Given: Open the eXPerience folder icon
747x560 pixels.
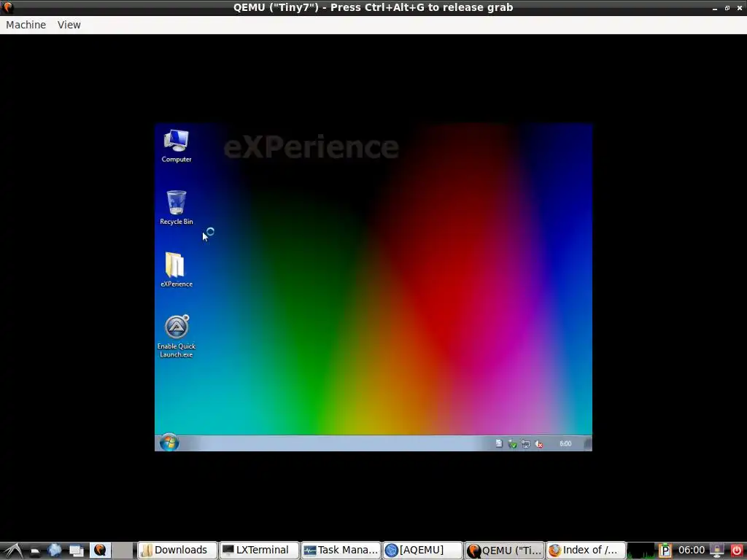Looking at the screenshot, I should pos(177,270).
